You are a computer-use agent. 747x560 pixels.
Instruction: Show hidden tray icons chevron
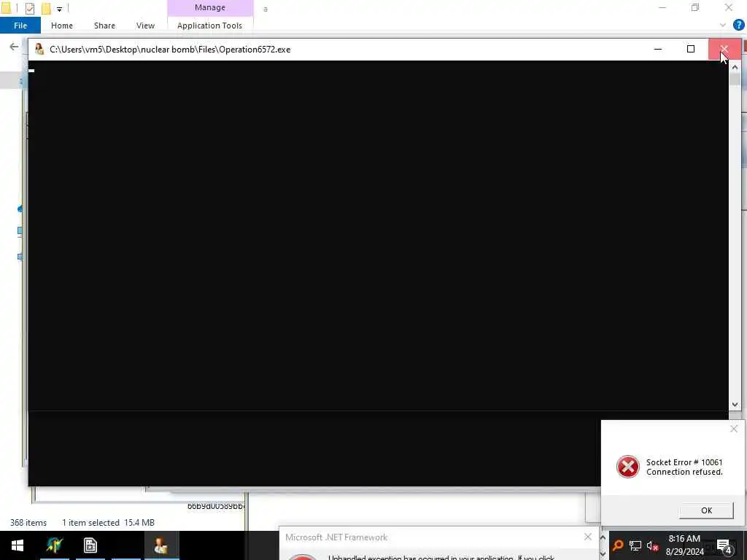(x=603, y=538)
